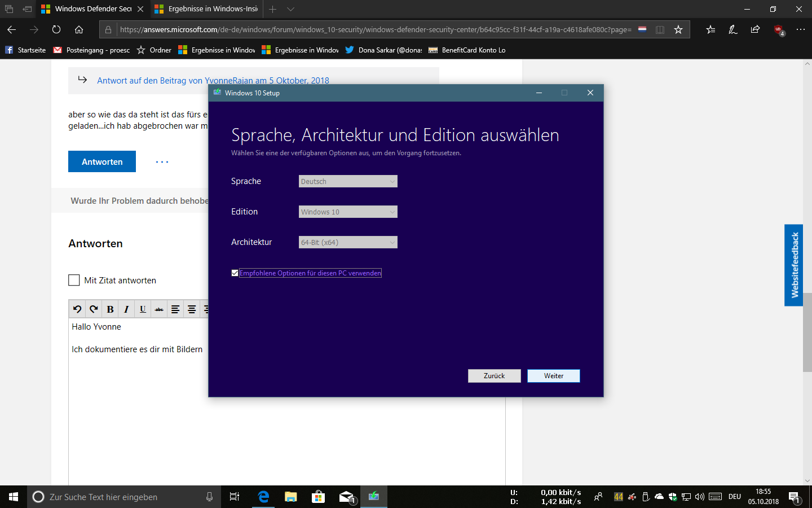Toggle underline in the reply editor
The image size is (812, 508).
(x=143, y=309)
